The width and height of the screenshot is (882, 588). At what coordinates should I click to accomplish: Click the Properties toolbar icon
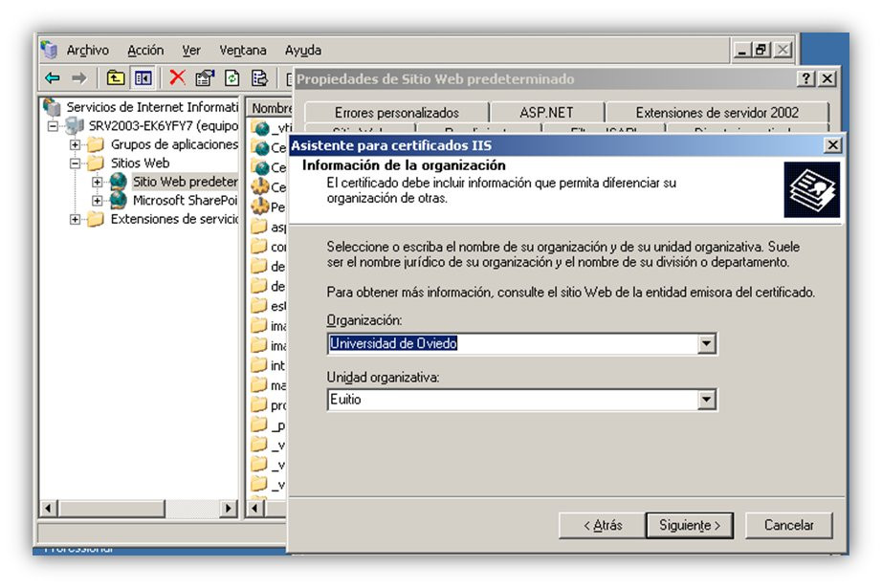[x=205, y=77]
